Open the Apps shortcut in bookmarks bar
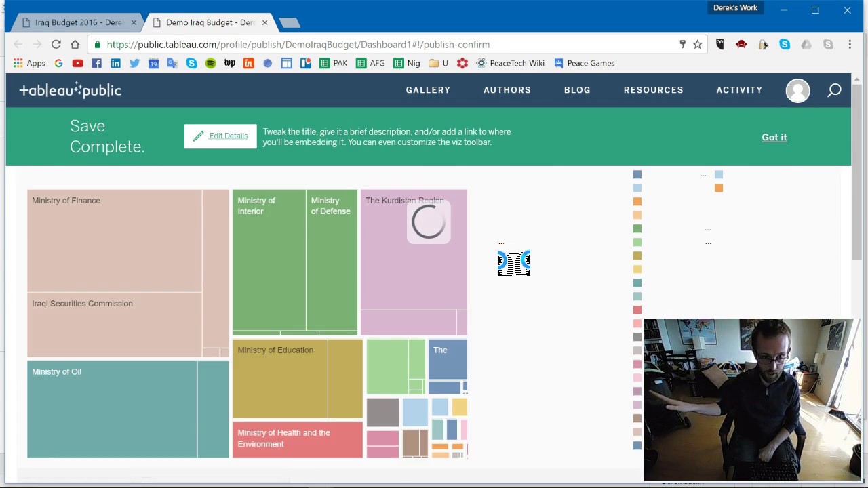Viewport: 868px width, 488px height. tap(28, 63)
